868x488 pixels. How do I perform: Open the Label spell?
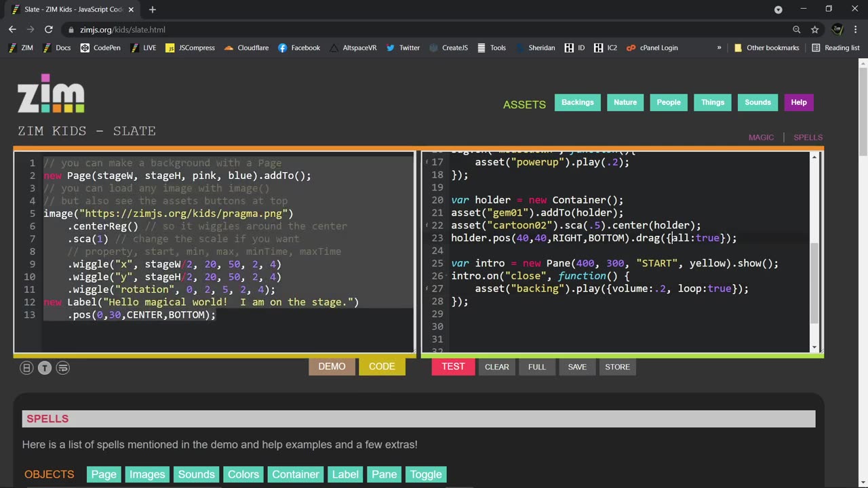tap(345, 474)
